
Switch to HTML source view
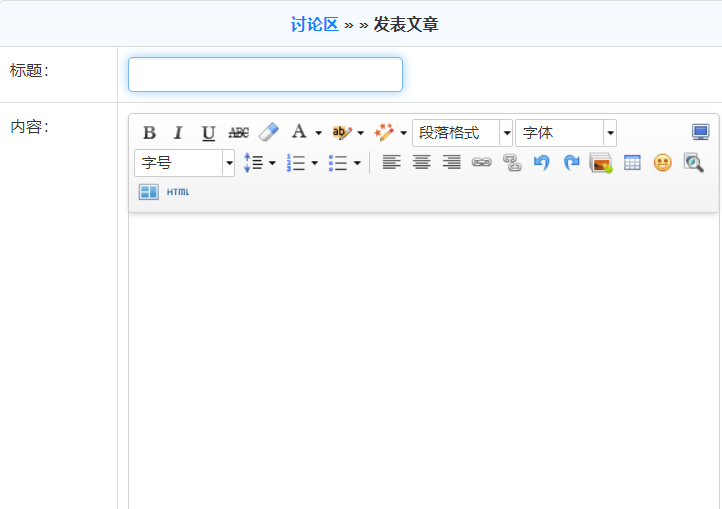click(x=177, y=192)
